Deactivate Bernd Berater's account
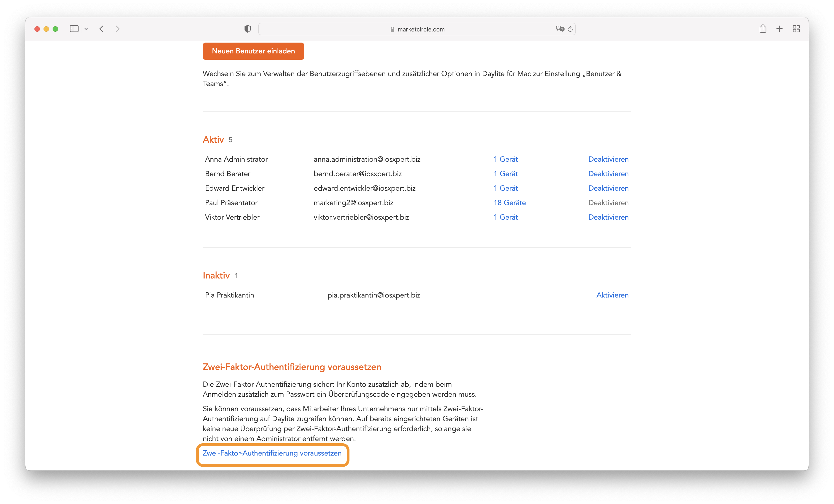The width and height of the screenshot is (834, 504). point(608,174)
